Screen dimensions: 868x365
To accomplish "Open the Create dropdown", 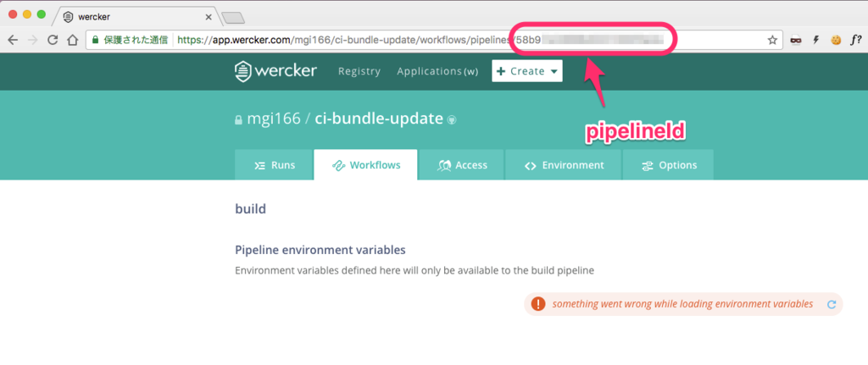I will (527, 71).
